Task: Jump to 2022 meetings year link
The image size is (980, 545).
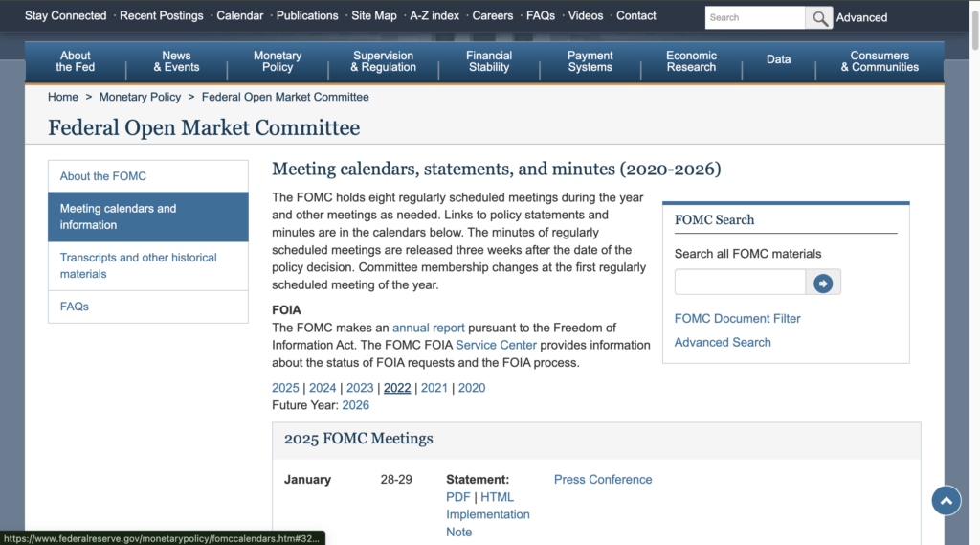Action: pos(397,388)
